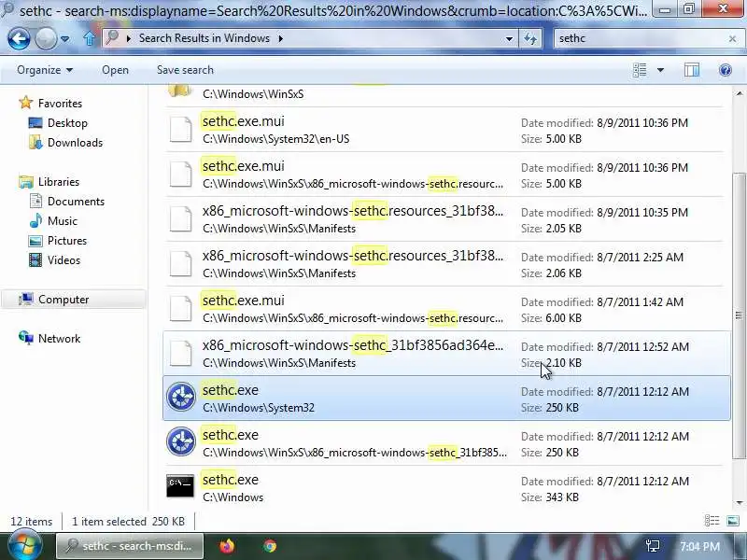This screenshot has width=747, height=560.
Task: Click the System32 sethc.exe application icon
Action: tap(180, 398)
